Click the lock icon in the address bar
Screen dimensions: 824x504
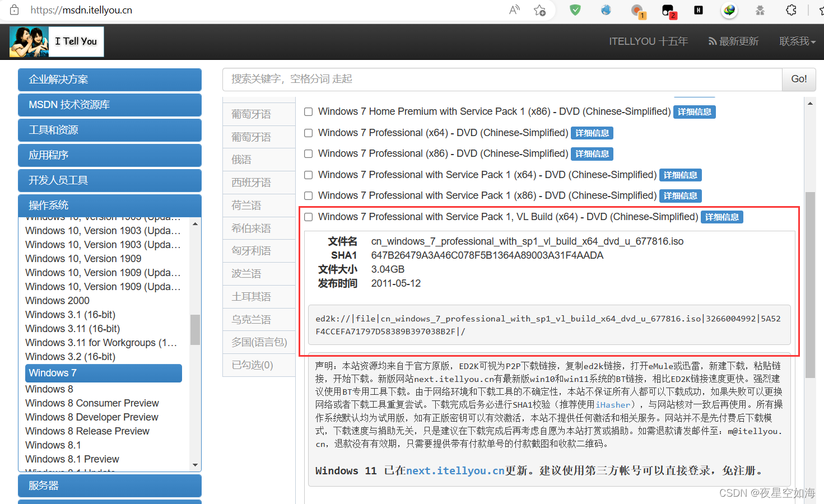[15, 10]
